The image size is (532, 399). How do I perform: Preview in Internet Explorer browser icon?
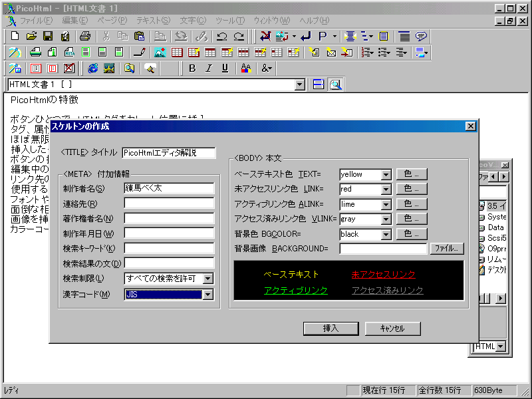pyautogui.click(x=93, y=68)
